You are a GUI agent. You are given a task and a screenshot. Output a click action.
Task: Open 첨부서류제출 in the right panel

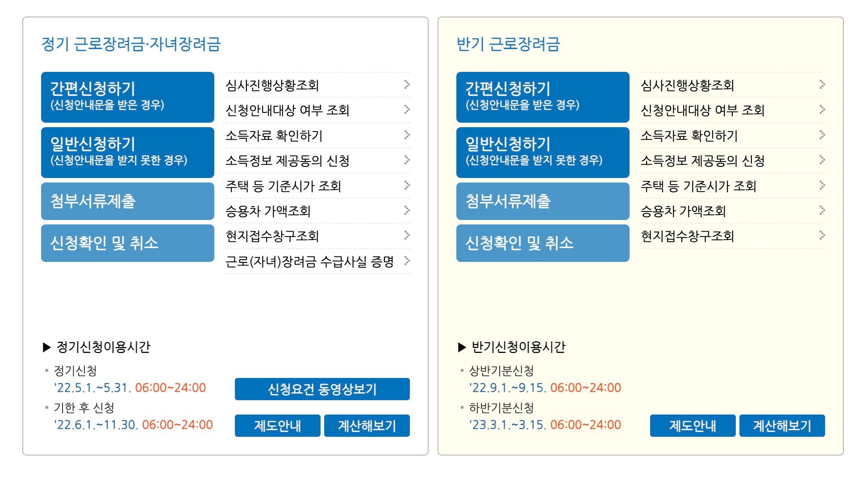[543, 201]
